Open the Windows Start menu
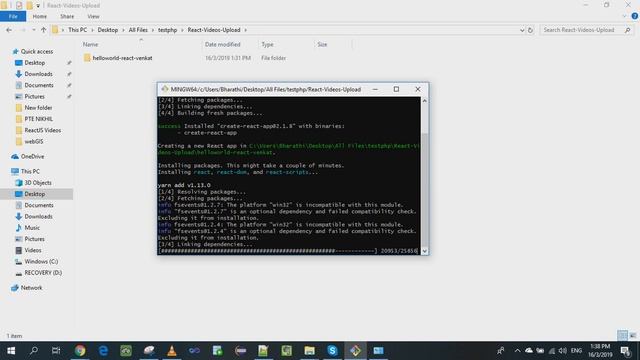Viewport: 640px width, 360px height. coord(11,351)
